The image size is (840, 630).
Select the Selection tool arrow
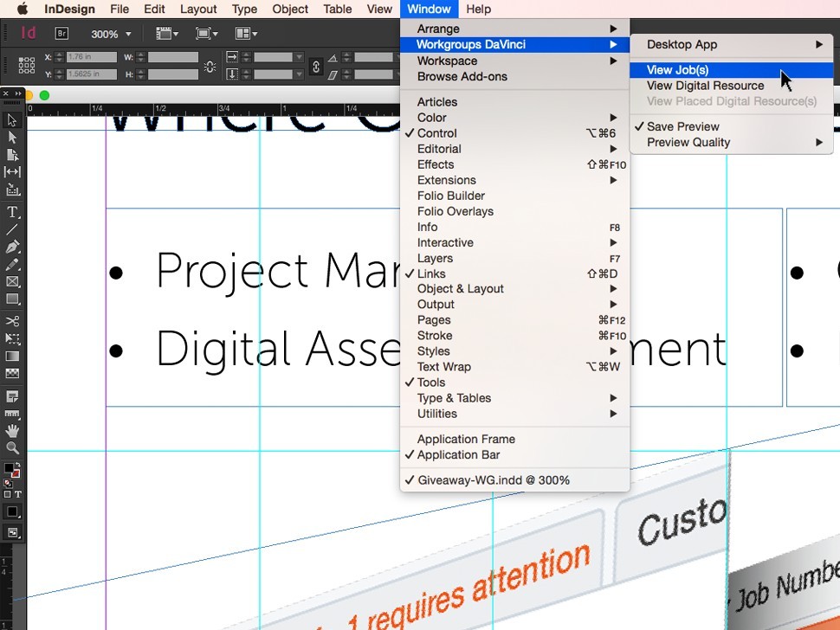[x=12, y=120]
